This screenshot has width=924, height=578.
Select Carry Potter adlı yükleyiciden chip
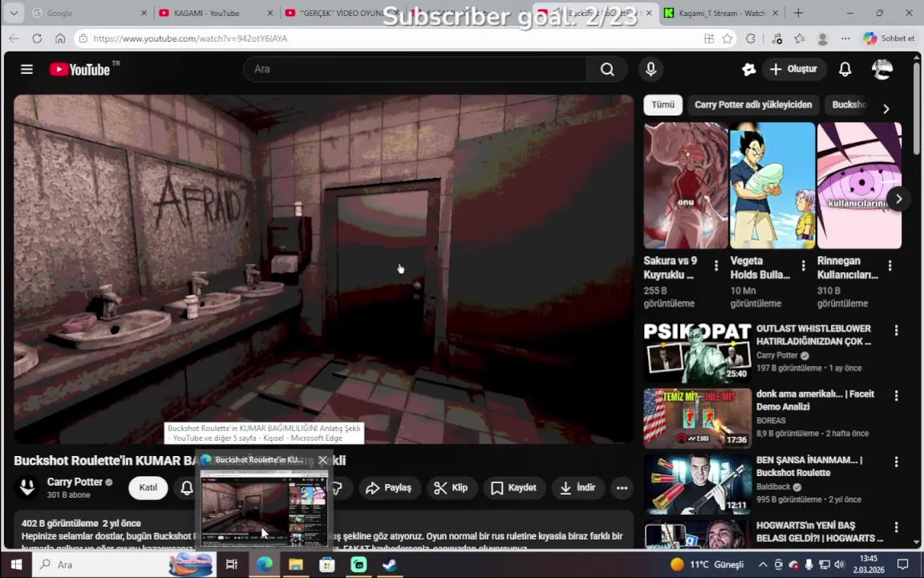click(753, 104)
